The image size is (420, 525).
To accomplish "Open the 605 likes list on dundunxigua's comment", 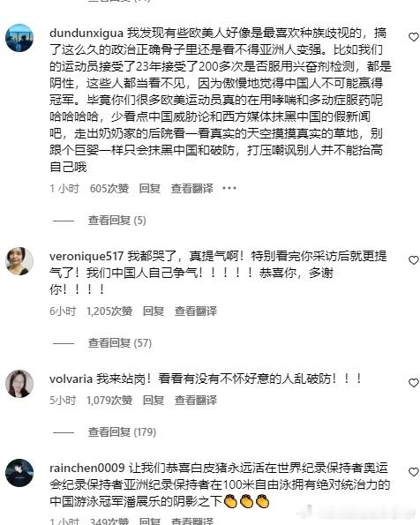I will [109, 189].
